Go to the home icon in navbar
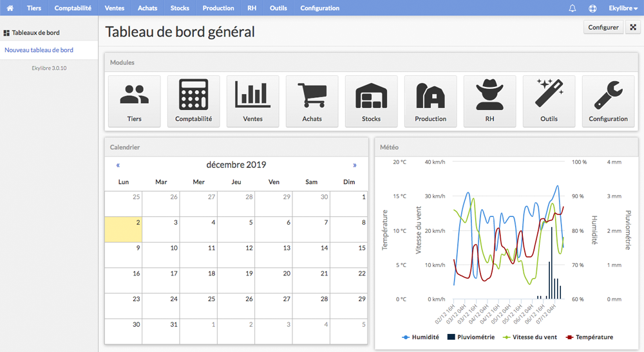Screen dimensions: 644x352 pyautogui.click(x=10, y=8)
